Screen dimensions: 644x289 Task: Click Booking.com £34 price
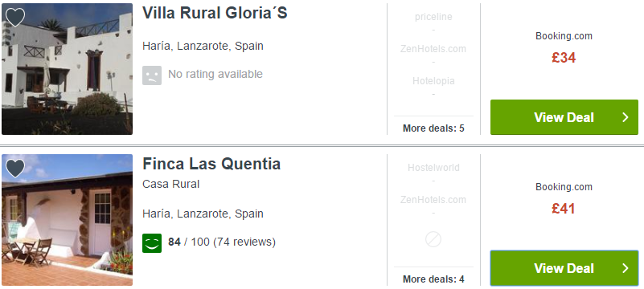[x=564, y=57]
